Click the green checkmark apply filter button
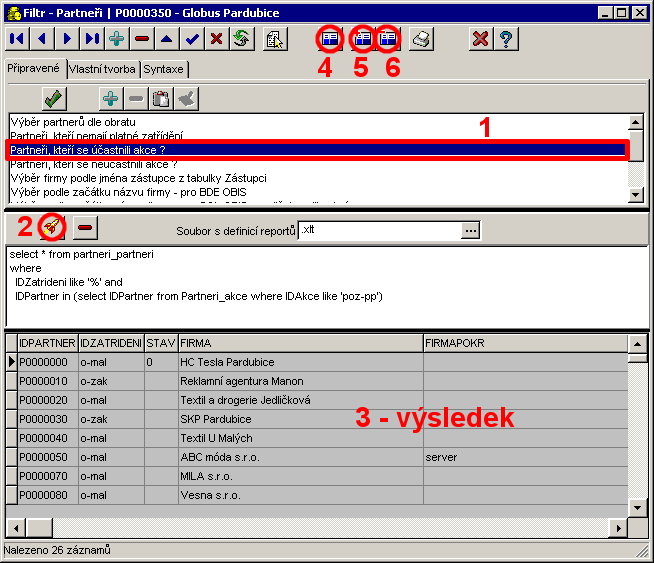The height and width of the screenshot is (563, 654). (54, 98)
